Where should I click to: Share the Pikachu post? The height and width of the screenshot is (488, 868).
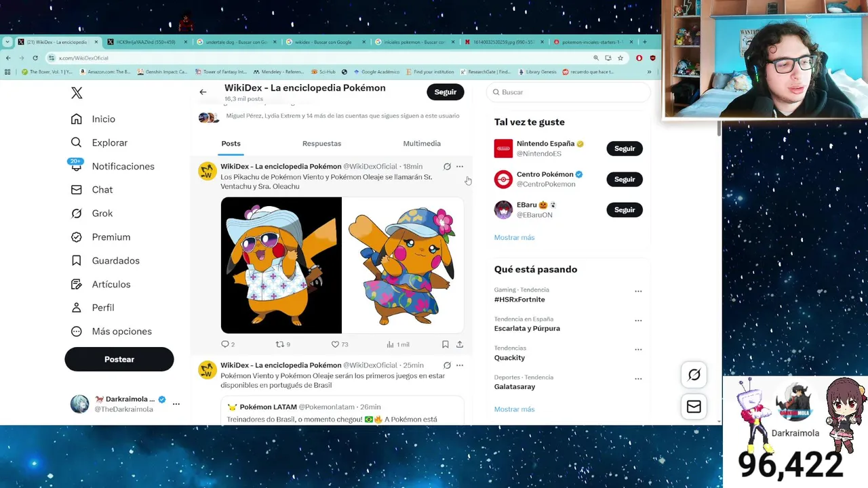[x=460, y=344]
